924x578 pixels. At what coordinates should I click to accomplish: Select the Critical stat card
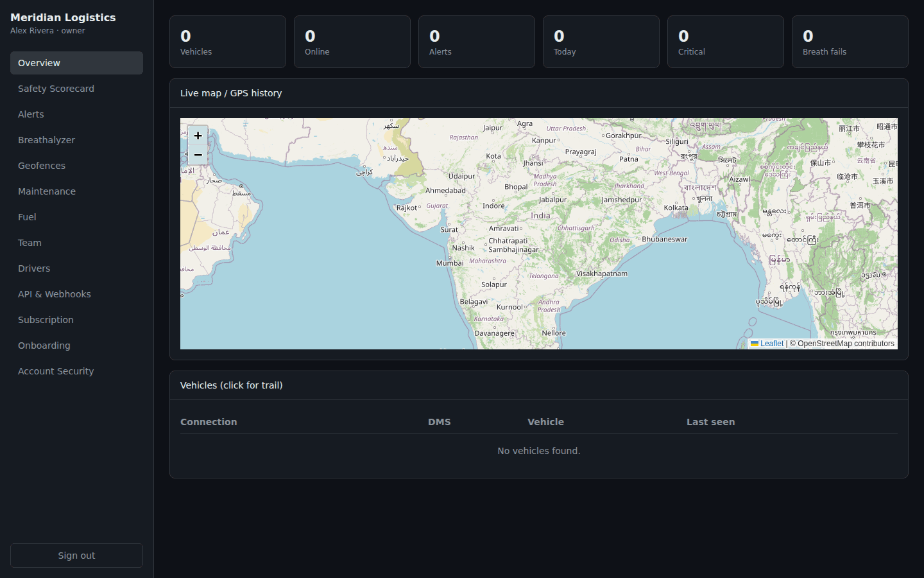click(726, 42)
